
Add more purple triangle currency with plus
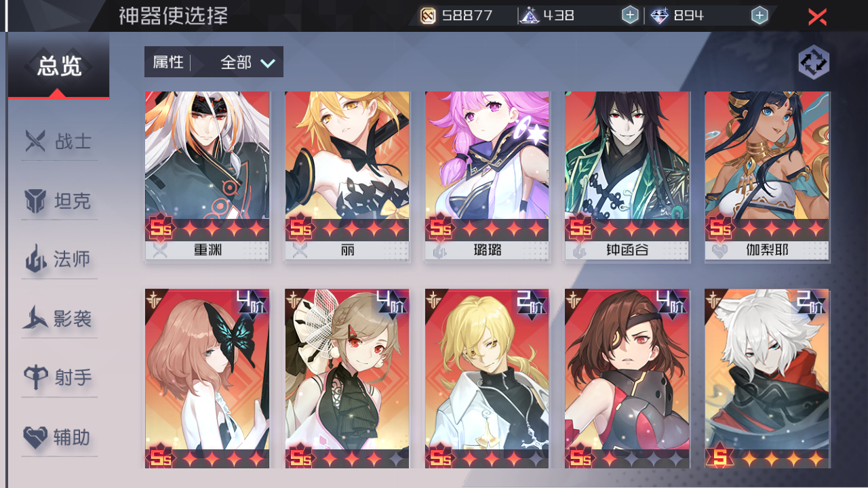[630, 16]
